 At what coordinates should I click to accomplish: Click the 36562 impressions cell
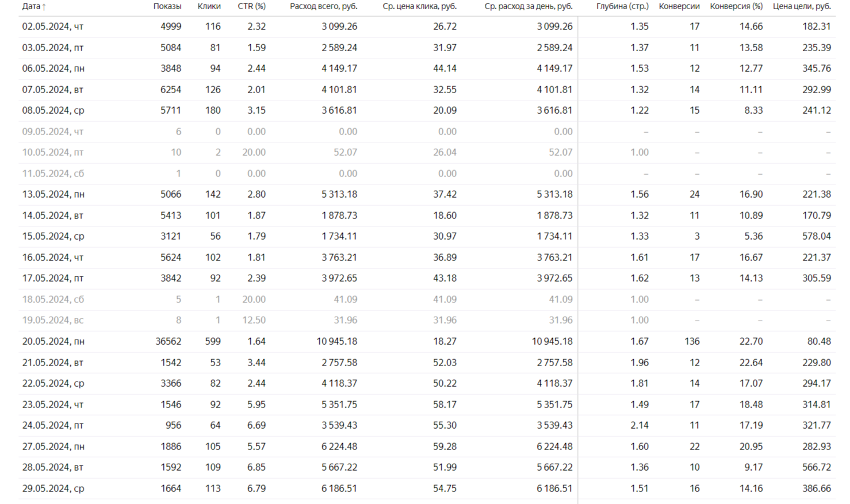point(169,341)
